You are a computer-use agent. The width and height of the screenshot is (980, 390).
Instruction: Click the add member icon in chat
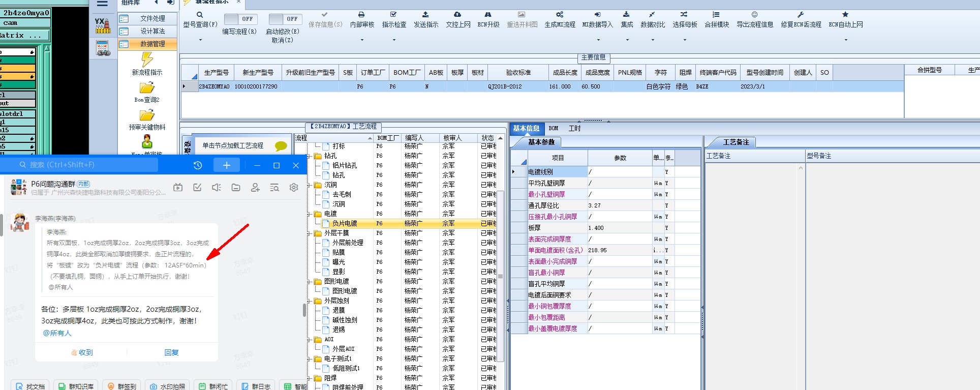pos(255,188)
